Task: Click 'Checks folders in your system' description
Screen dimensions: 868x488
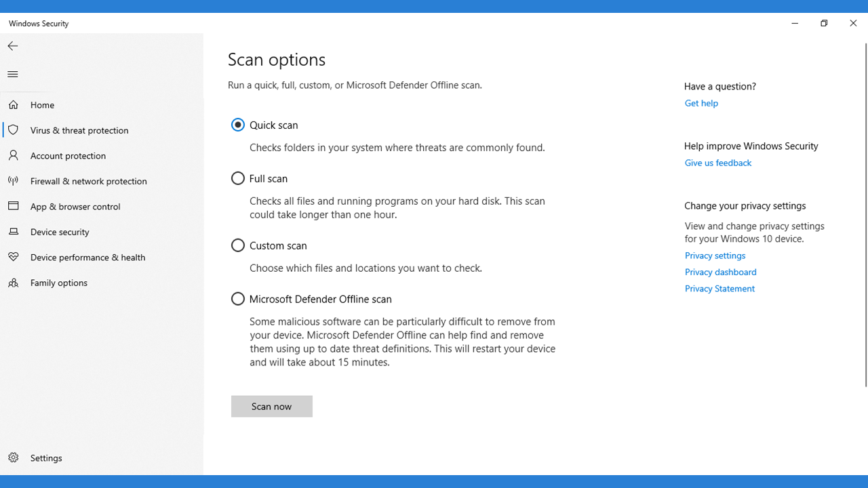Action: point(397,147)
